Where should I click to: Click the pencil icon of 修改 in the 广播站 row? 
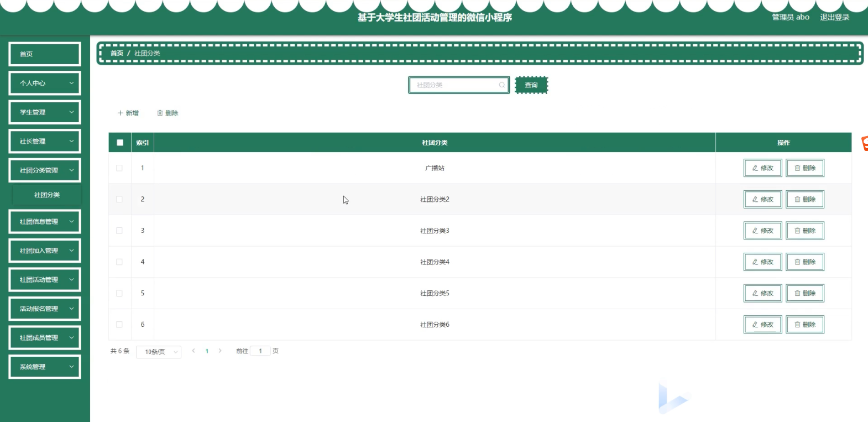(x=755, y=168)
